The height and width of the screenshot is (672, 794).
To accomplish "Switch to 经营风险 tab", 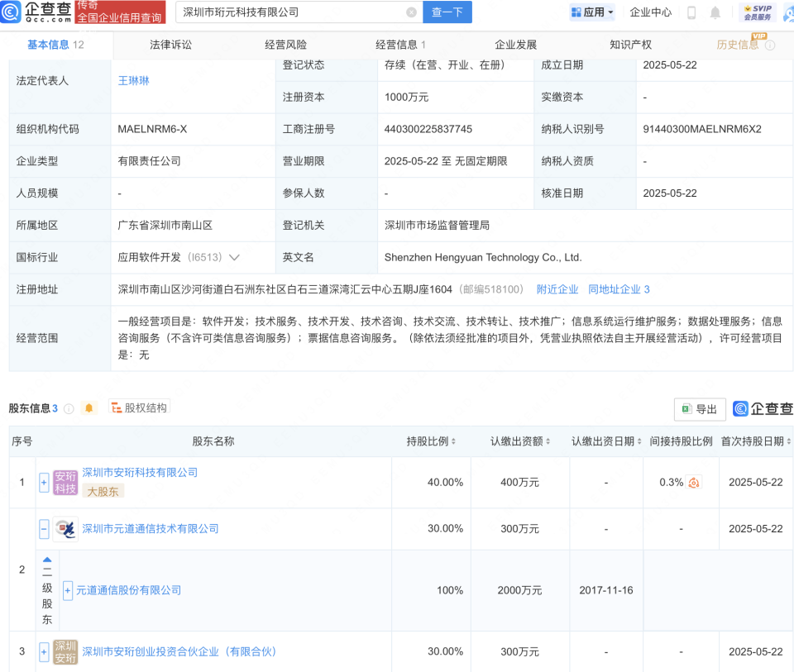I will click(x=285, y=45).
